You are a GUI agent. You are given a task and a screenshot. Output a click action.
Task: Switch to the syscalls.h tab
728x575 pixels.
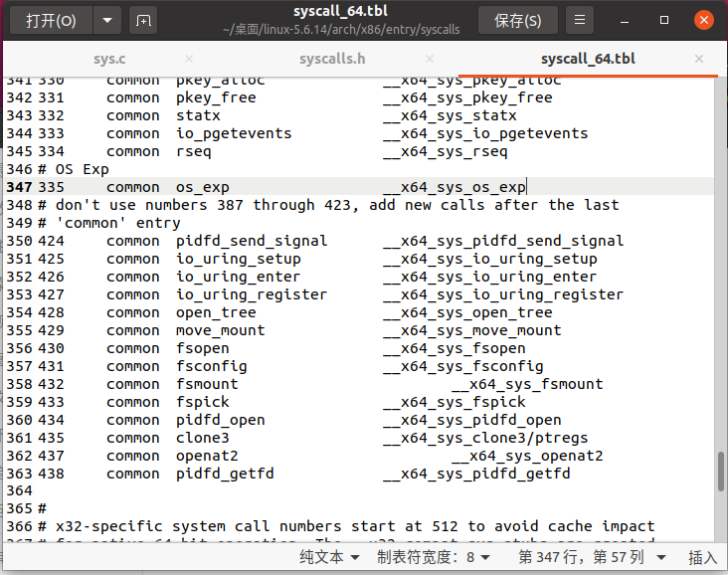click(x=332, y=59)
